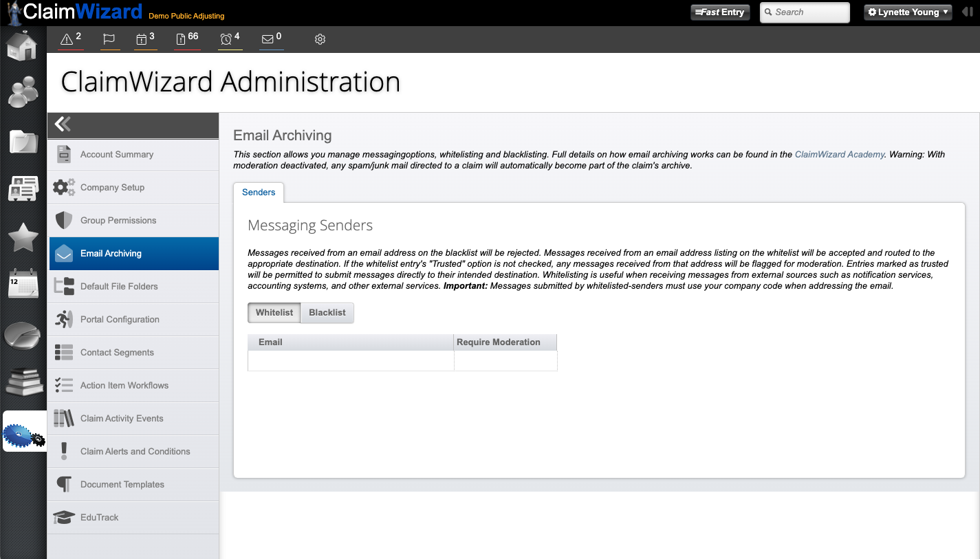The height and width of the screenshot is (559, 980).
Task: Open the favorites star icon in sidebar
Action: (23, 237)
